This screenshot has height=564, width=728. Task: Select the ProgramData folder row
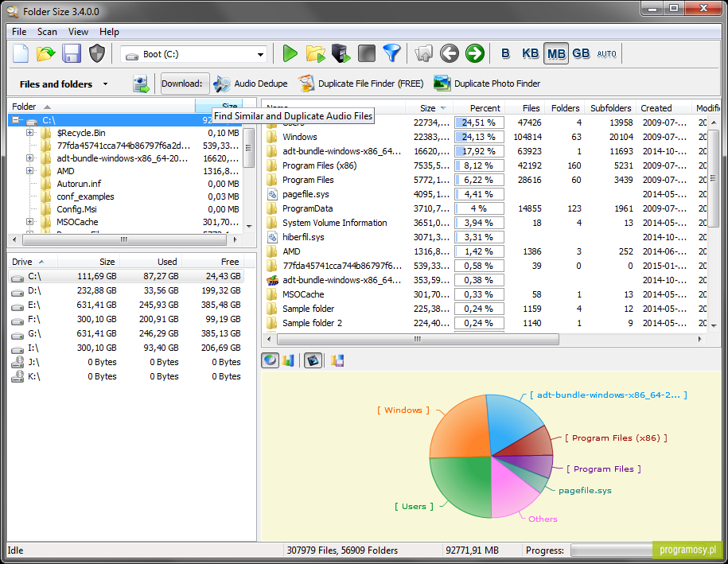click(x=485, y=208)
